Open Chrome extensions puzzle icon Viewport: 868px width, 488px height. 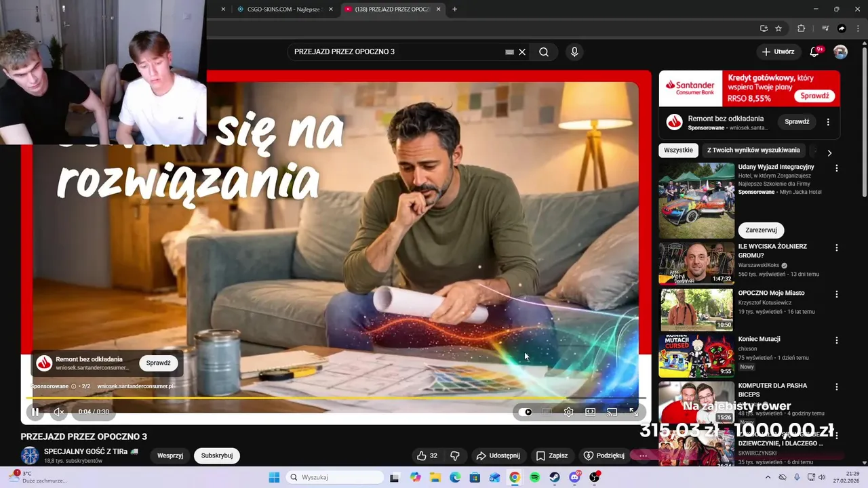click(801, 28)
